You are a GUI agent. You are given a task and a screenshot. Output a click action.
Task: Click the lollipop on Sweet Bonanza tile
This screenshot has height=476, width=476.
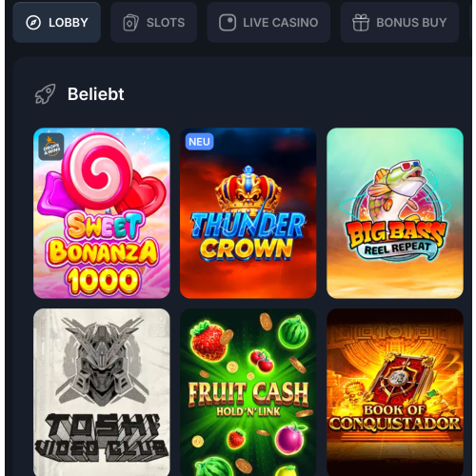pyautogui.click(x=97, y=171)
